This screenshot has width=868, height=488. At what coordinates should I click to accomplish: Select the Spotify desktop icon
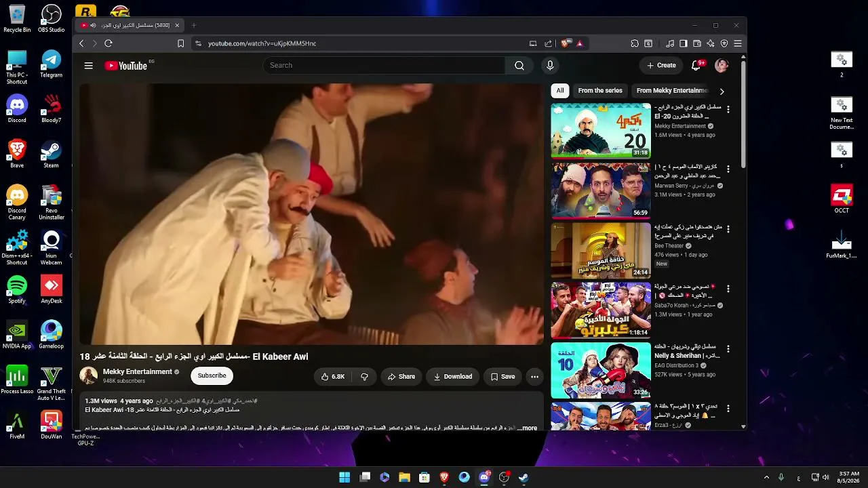tap(17, 290)
